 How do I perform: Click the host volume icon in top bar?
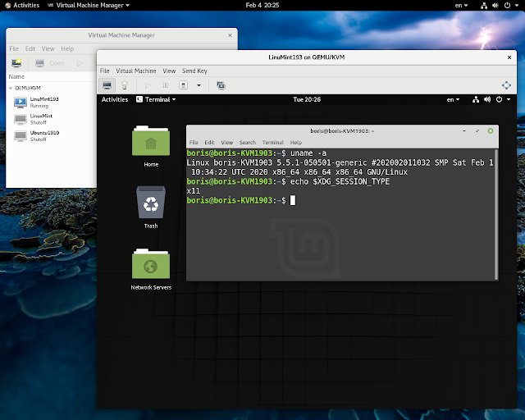(495, 6)
